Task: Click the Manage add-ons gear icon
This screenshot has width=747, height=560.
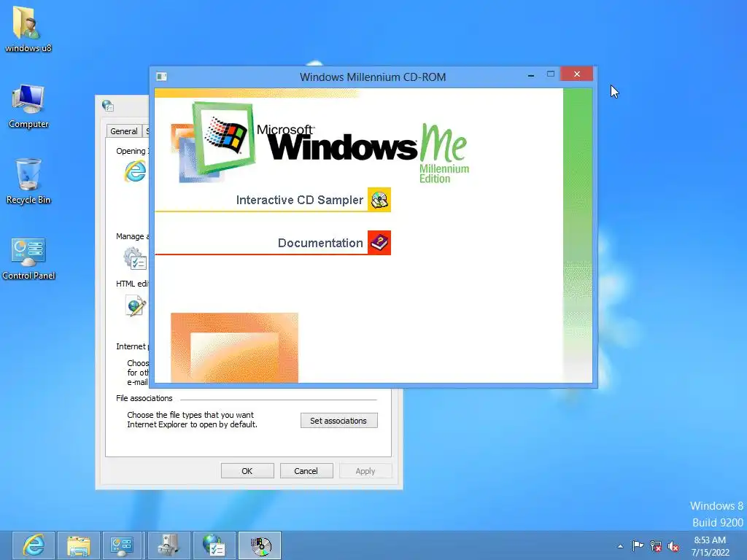Action: coord(135,259)
